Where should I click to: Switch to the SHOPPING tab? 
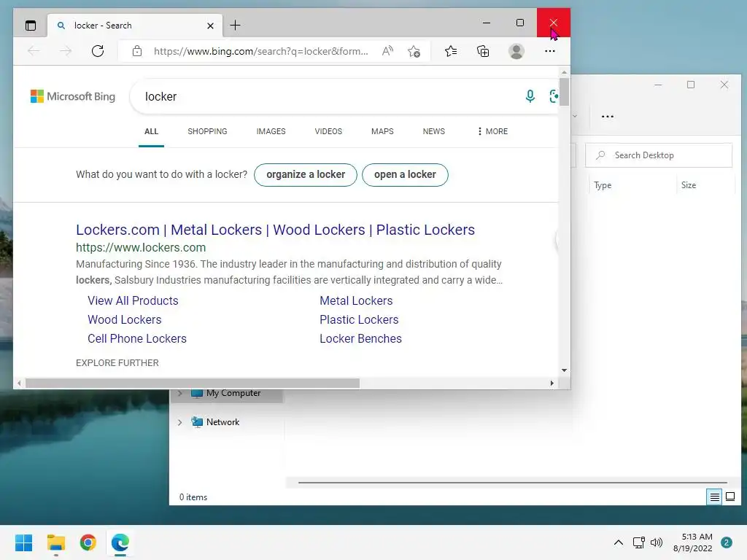point(207,131)
